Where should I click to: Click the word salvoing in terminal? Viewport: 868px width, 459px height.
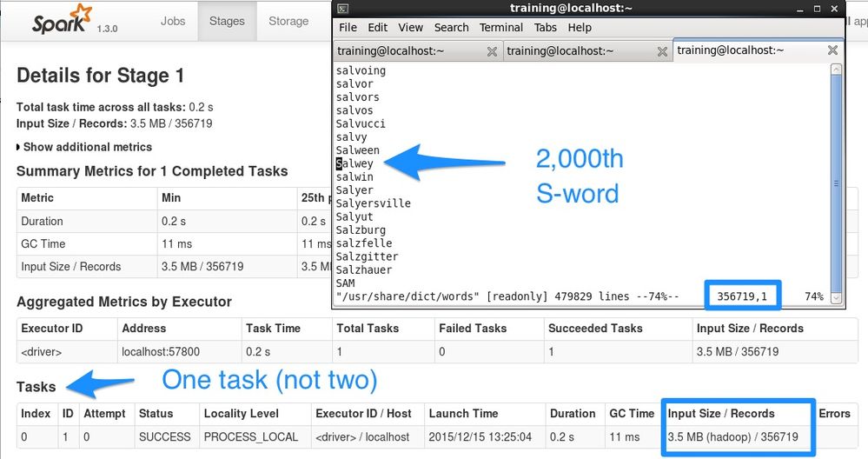[361, 71]
